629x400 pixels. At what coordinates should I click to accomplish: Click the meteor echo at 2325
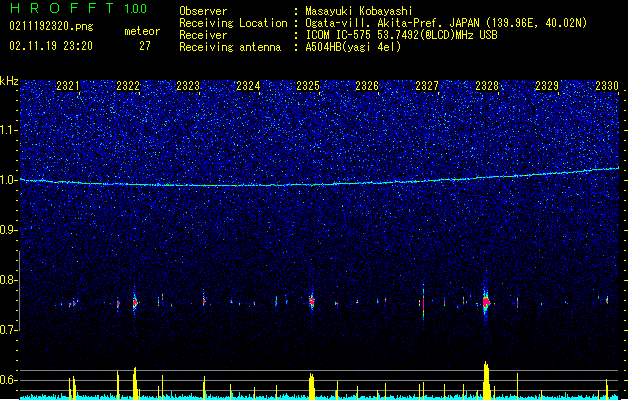[312, 301]
